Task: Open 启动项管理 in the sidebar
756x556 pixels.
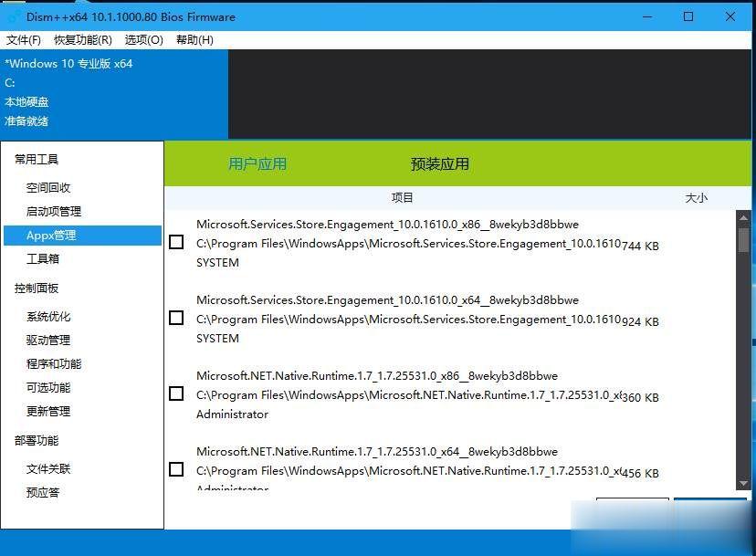Action: click(54, 211)
